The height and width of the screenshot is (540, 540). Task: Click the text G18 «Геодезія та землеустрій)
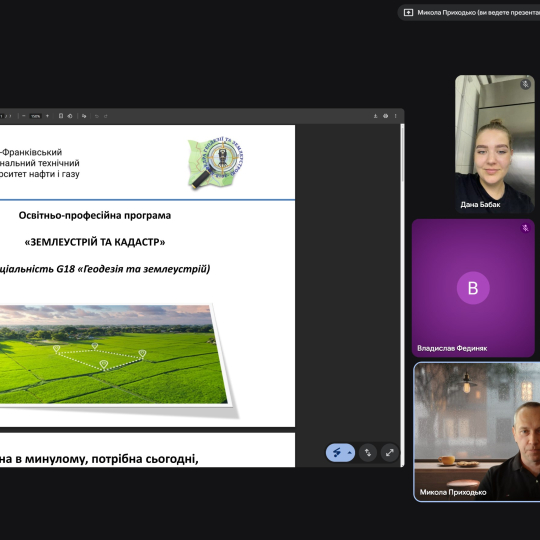coord(133,269)
